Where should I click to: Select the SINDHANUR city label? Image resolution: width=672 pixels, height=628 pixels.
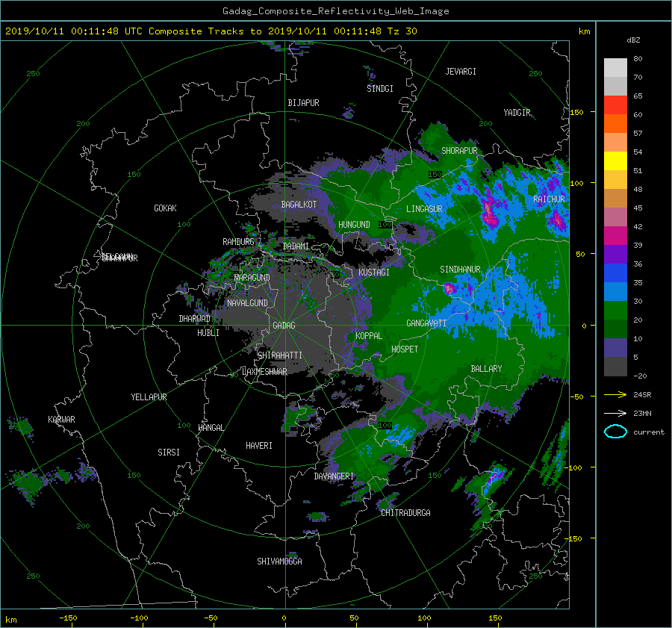[x=460, y=270]
